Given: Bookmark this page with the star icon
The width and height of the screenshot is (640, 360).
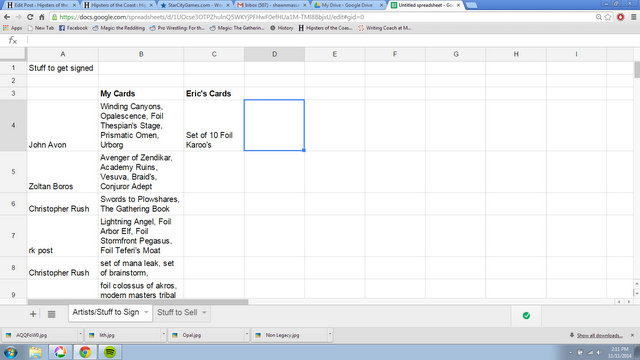Looking at the screenshot, I should point(608,17).
